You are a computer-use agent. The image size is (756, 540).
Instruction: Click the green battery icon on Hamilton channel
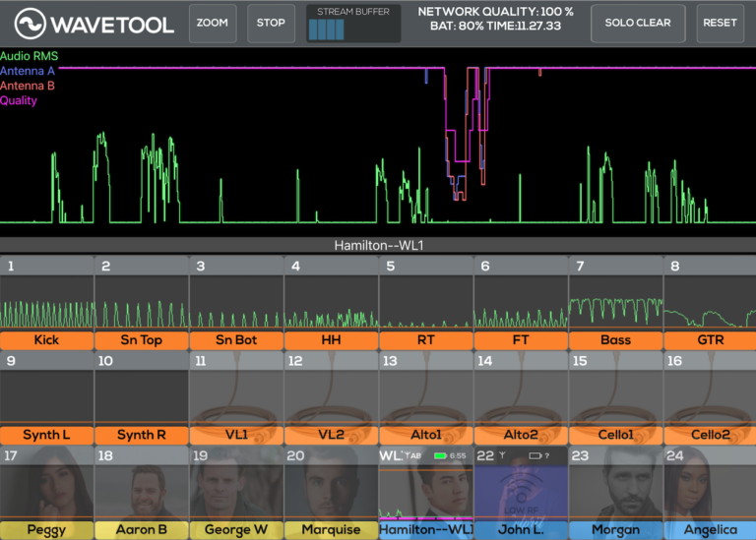[x=440, y=456]
